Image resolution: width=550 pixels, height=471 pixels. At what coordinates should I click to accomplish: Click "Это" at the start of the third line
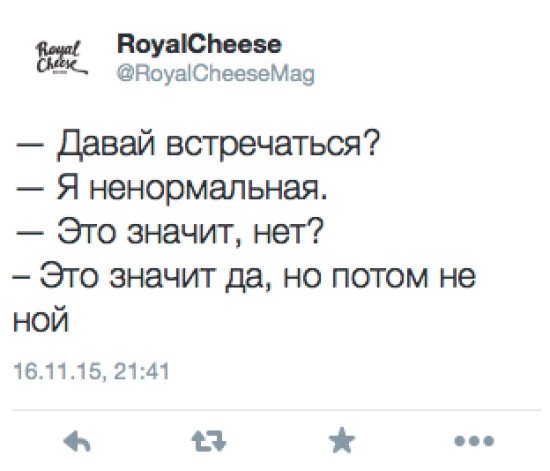click(86, 231)
